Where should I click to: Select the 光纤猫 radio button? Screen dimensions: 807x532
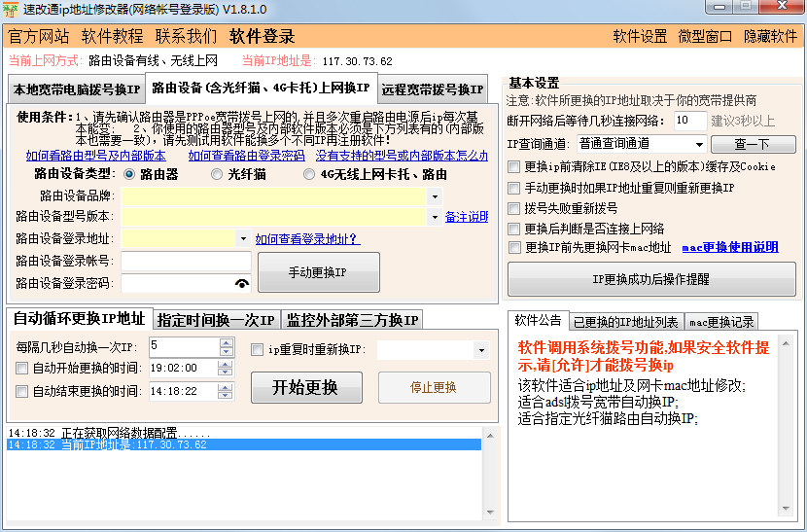click(218, 175)
